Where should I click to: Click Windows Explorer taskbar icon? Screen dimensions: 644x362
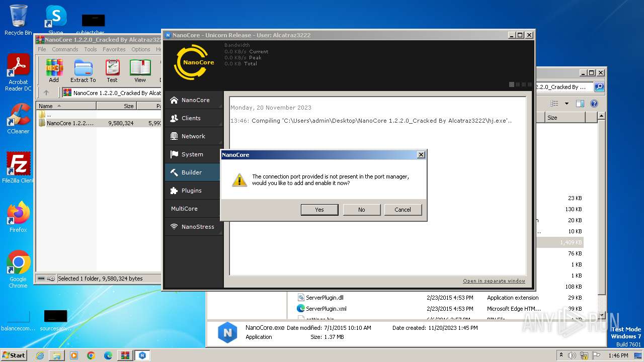[x=57, y=355]
